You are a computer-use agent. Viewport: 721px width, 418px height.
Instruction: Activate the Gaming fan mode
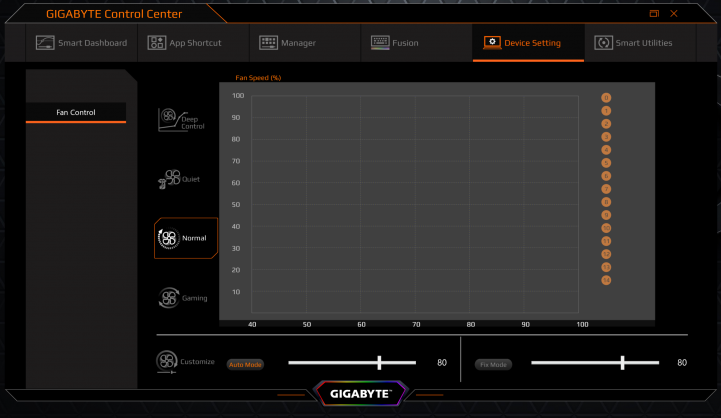click(x=183, y=298)
